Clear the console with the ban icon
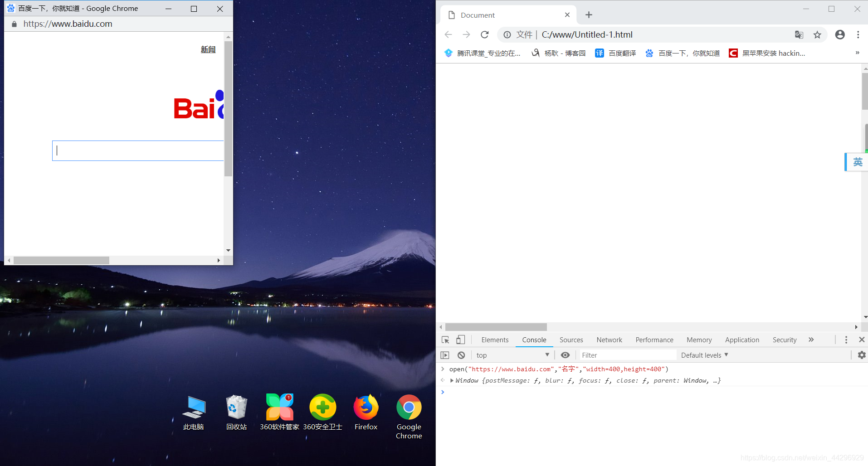Viewport: 868px width, 466px height. 461,355
